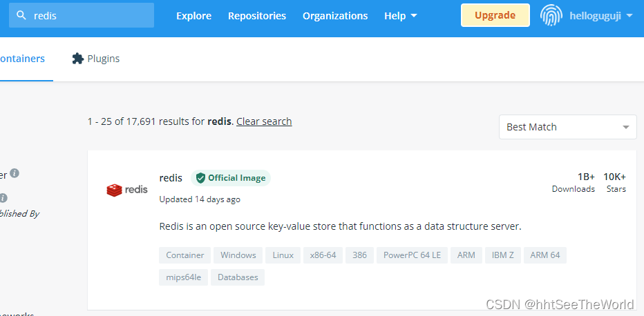Click the Clear search link
The height and width of the screenshot is (316, 644).
coord(264,121)
